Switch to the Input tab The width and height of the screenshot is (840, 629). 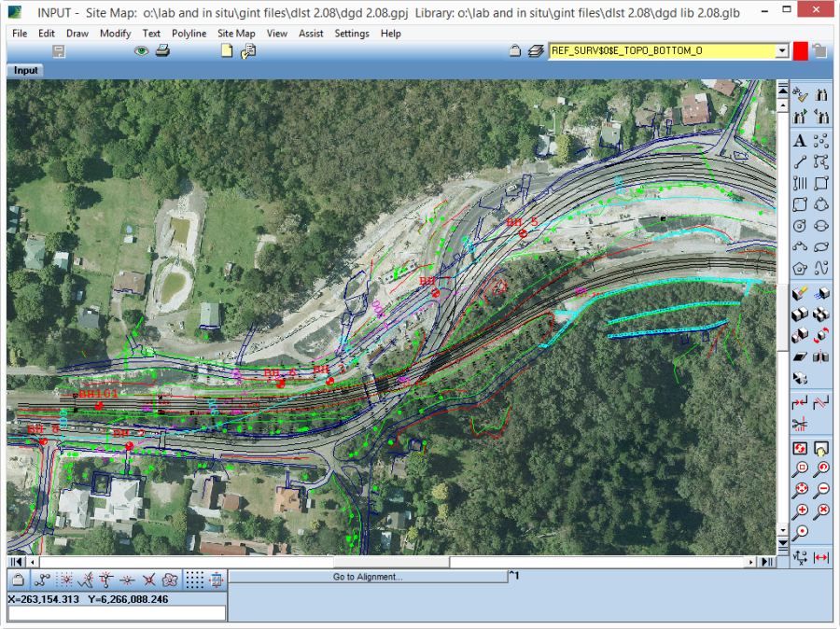click(x=26, y=71)
